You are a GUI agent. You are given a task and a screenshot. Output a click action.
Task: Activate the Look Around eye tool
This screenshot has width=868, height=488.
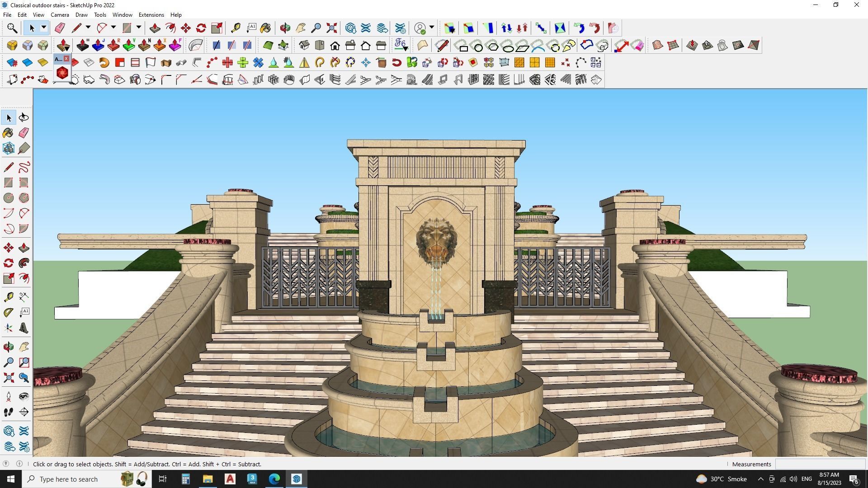pyautogui.click(x=24, y=397)
